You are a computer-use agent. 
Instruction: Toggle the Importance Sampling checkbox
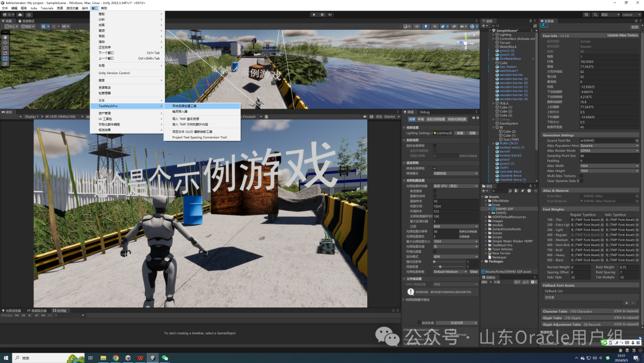tap(435, 196)
